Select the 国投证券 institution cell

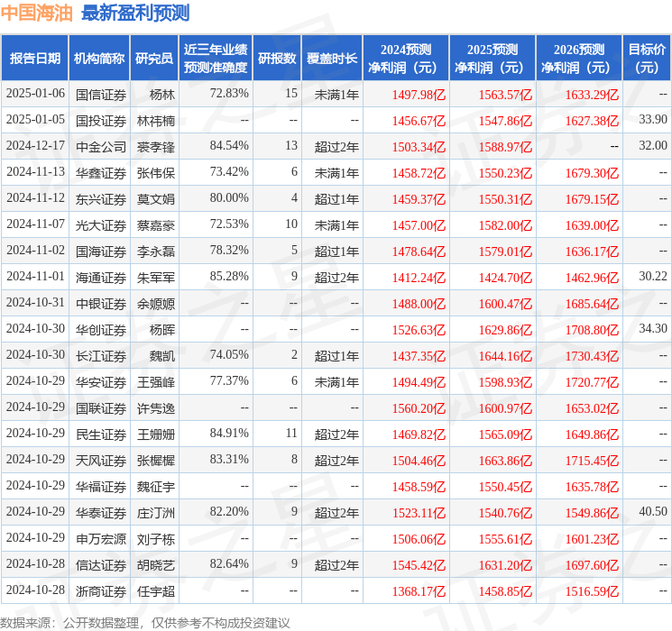pyautogui.click(x=101, y=121)
